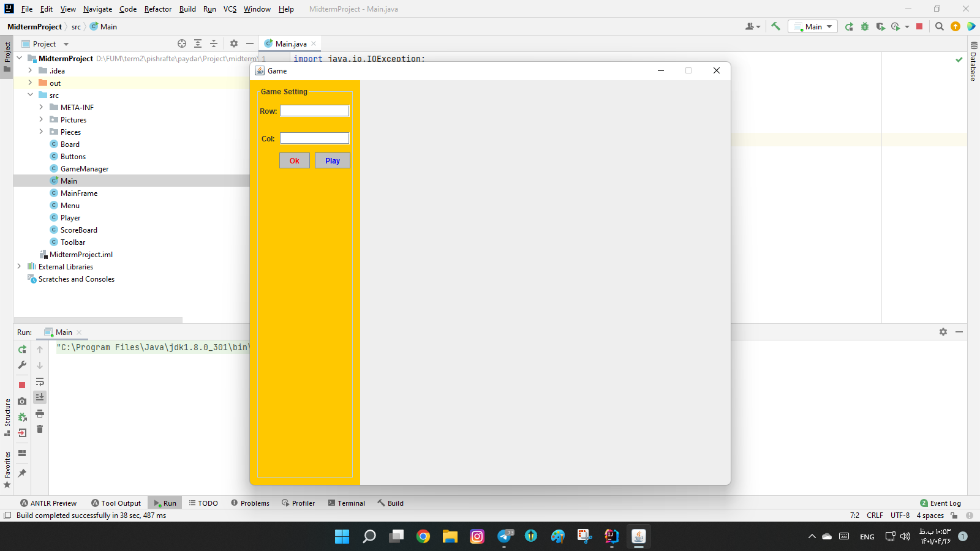Start debugging with the Debug icon

pyautogui.click(x=864, y=26)
